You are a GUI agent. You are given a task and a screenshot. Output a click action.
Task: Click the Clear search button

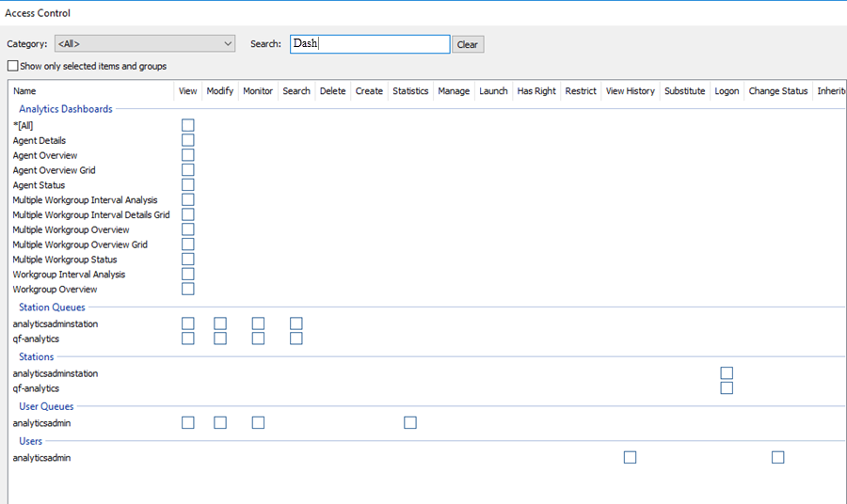[x=468, y=44]
